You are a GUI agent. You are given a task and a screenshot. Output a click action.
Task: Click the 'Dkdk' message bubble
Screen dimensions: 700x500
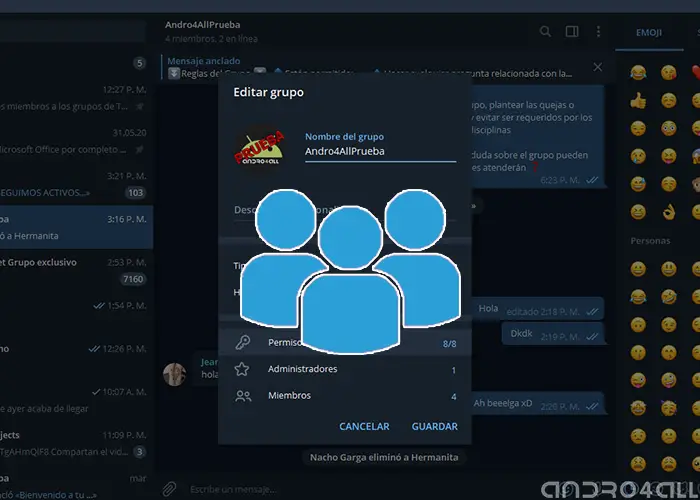pyautogui.click(x=553, y=334)
